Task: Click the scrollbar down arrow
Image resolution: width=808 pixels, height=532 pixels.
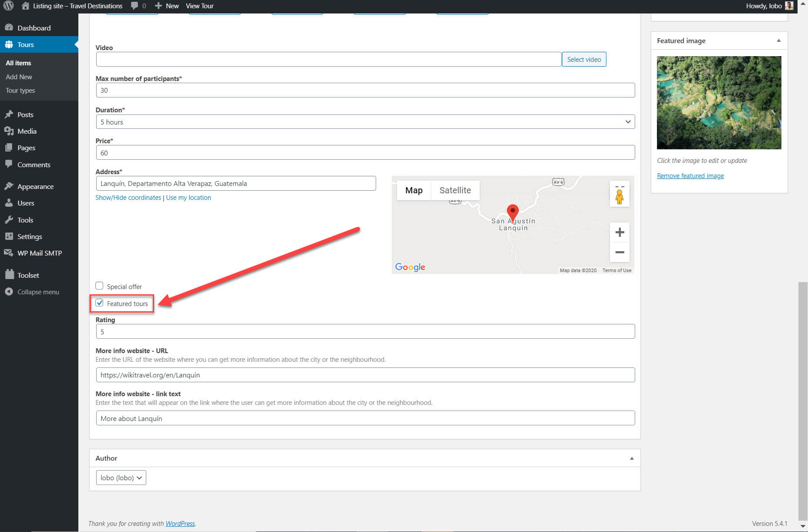Action: [803, 526]
